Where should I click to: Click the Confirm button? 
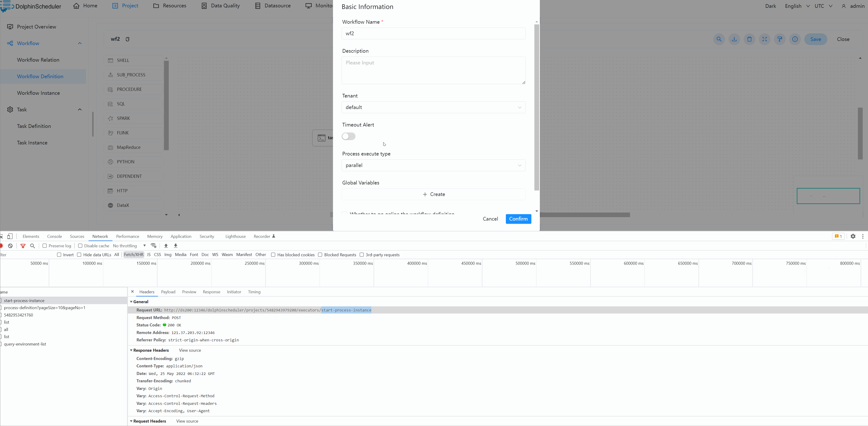pos(518,219)
